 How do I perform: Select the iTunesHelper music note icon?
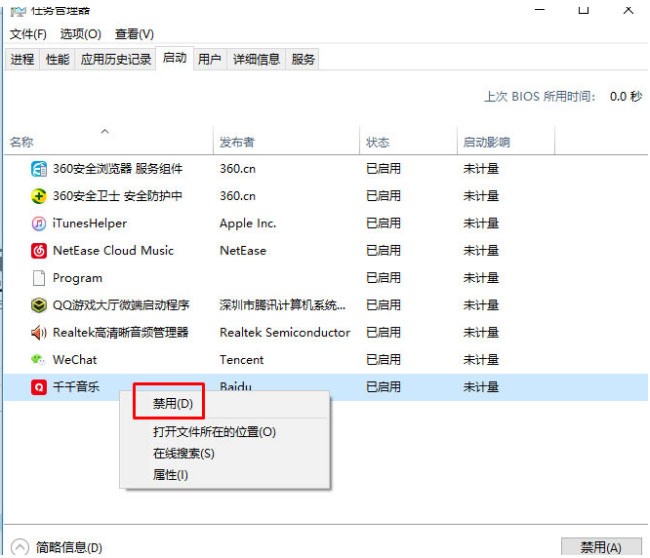39,223
